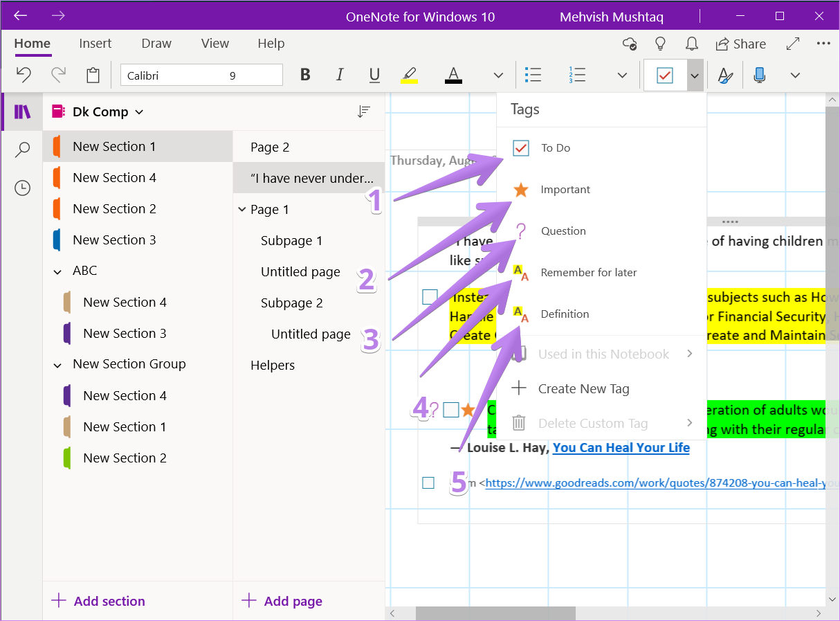Apply italic formatting to text
The height and width of the screenshot is (621, 840).
(340, 75)
